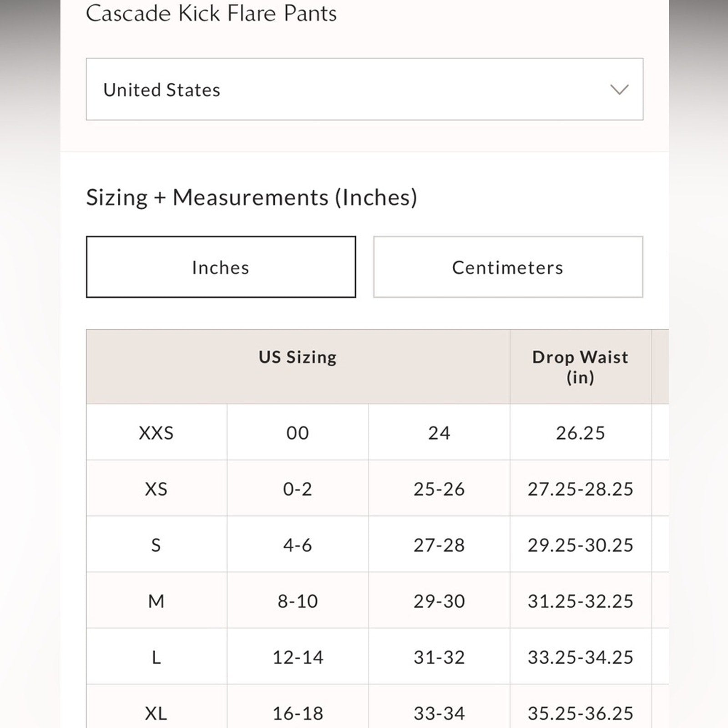
Task: Select the XS size row label
Action: click(156, 489)
